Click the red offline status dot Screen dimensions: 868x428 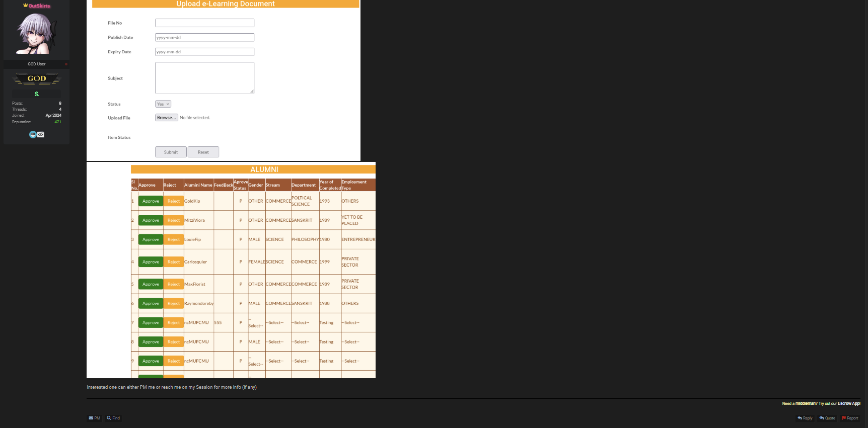click(x=66, y=64)
